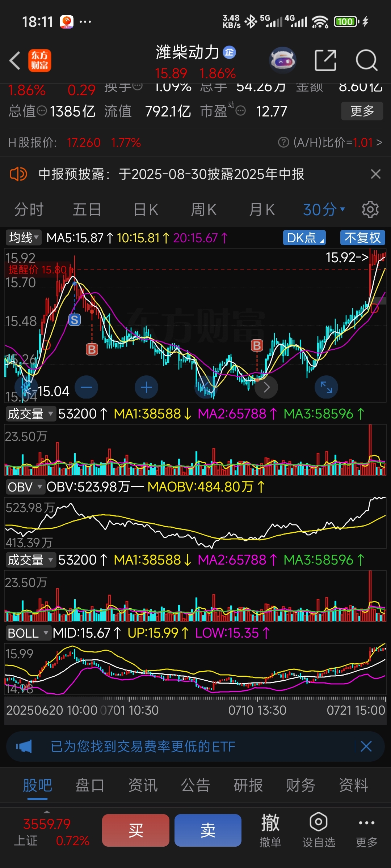The height and width of the screenshot is (868, 391).
Task: Tap the H股报价 17.260 row
Action: click(x=74, y=142)
